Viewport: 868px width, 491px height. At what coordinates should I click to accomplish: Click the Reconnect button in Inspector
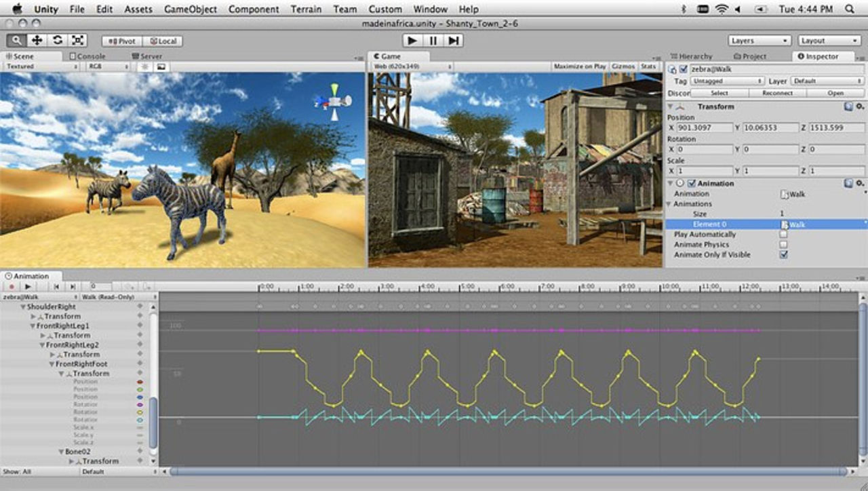[776, 93]
